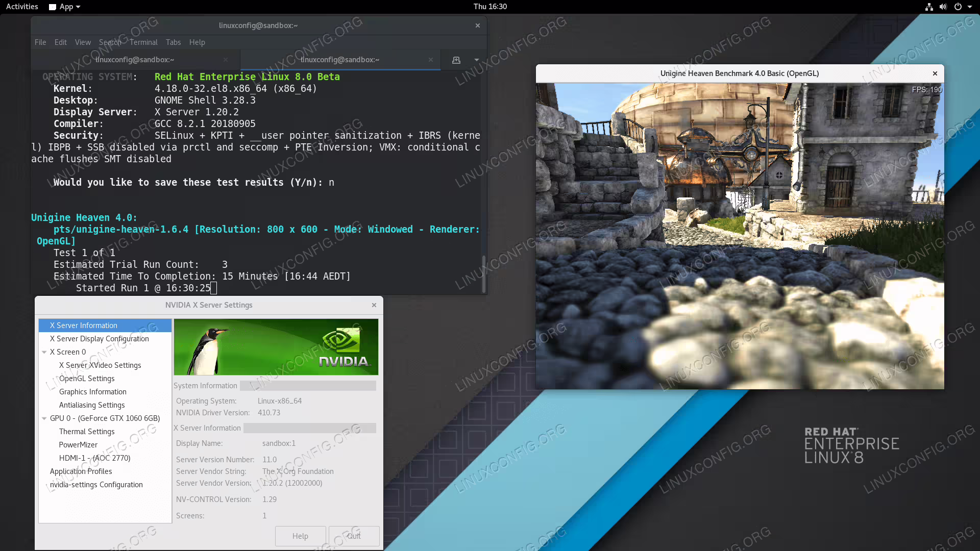The width and height of the screenshot is (980, 551).
Task: Click the Display Name value sandbox:1
Action: [279, 443]
